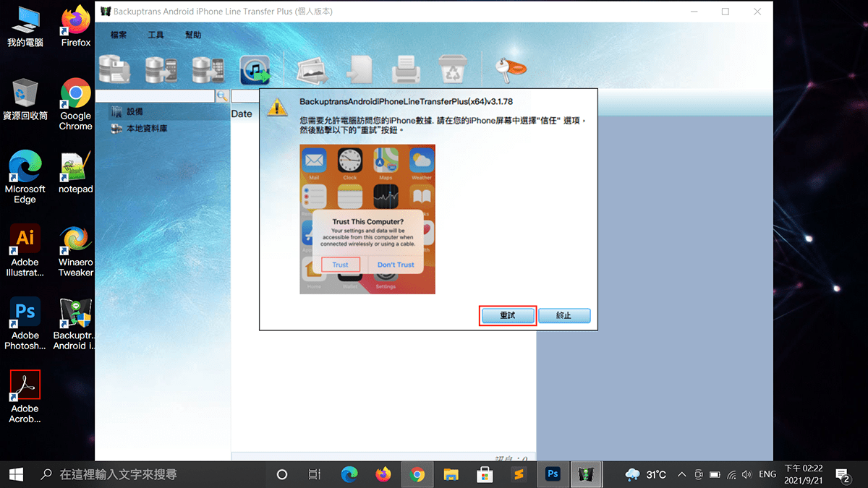Screen dimensions: 868x488
Task: Click the recycle bin delete icon
Action: pos(453,69)
